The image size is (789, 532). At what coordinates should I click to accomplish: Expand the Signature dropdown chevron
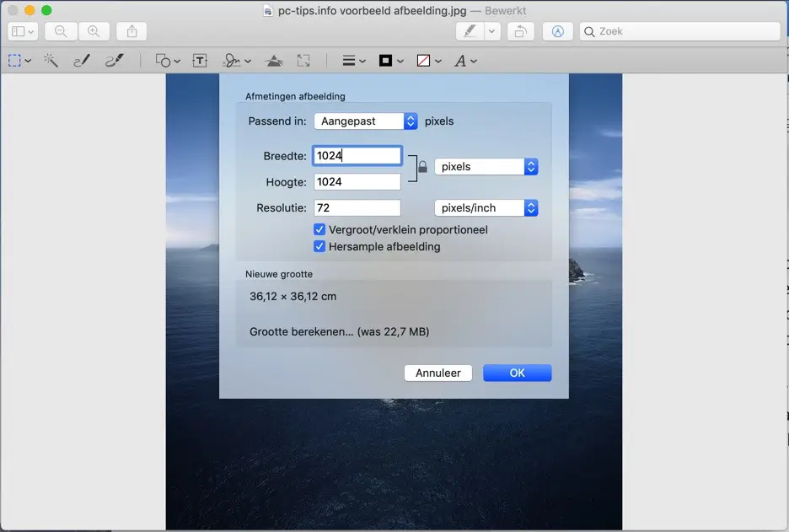point(248,62)
